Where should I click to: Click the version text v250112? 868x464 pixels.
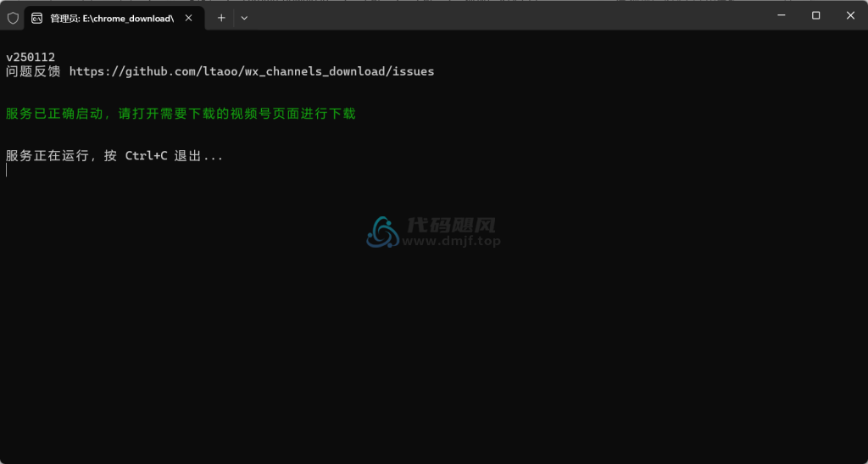(x=31, y=57)
